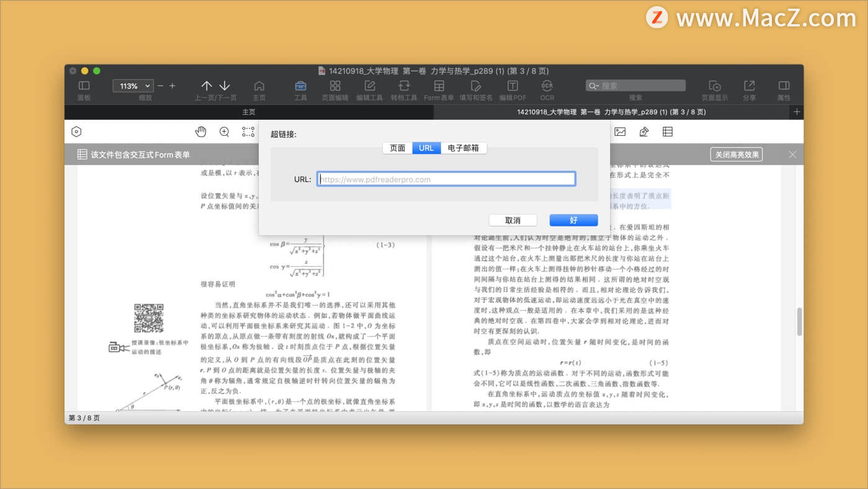Click the form icon in notification bar
This screenshot has width=868, height=489.
82,155
